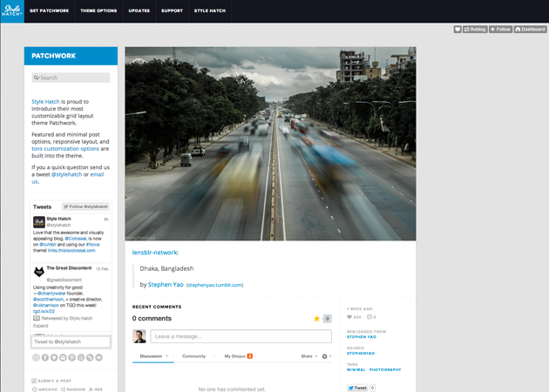Screen dimensions: 549x392
Task: Open the Discussion tab dropdown arrow
Action: 166,356
